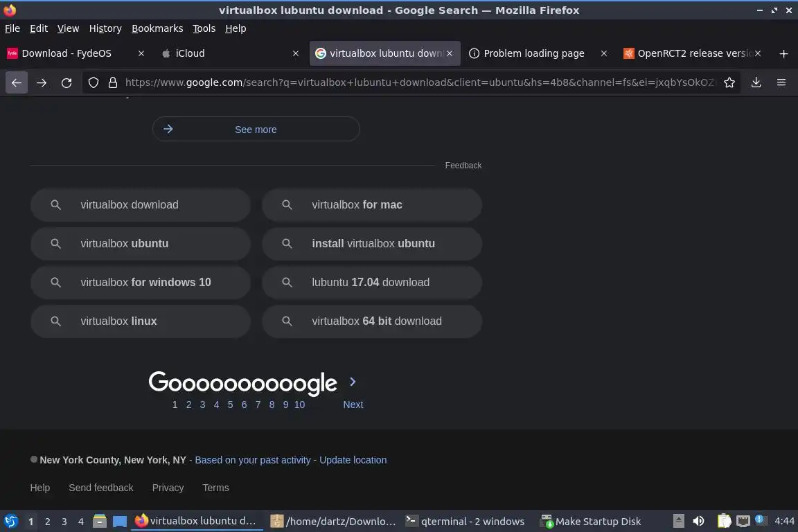Open the Firefox hamburger application menu
This screenshot has width=798, height=532.
tap(781, 82)
